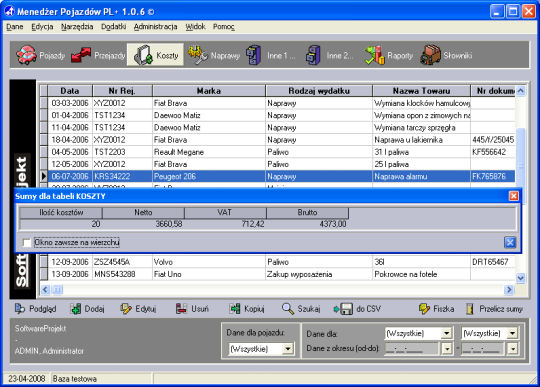
Task: Click horizontal scrollbar left arrow
Action: [45, 290]
